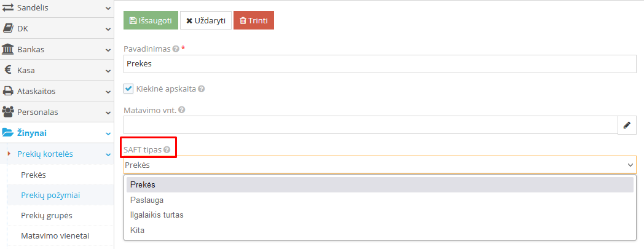
Task: Choose Paslauga from the SAFT list
Action: coord(147,200)
